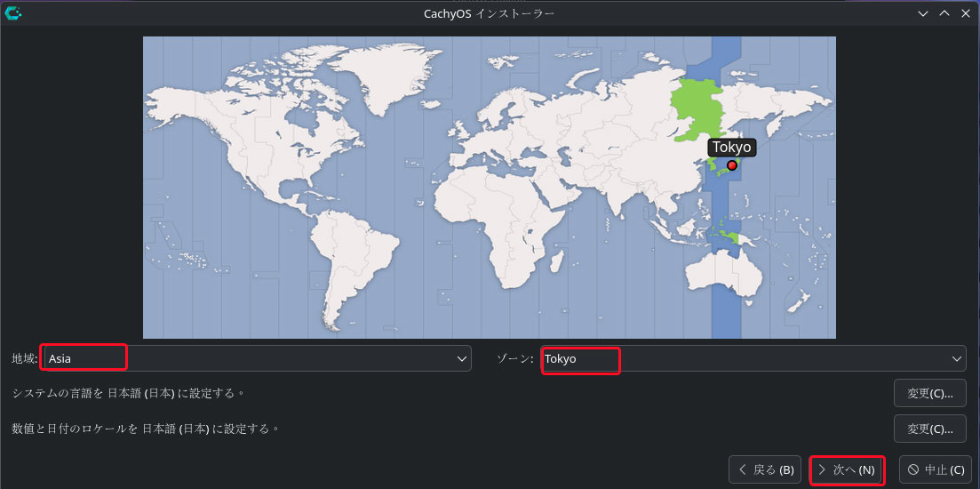Click the red Tokyo location marker on map
This screenshot has width=980, height=489.
[x=731, y=165]
